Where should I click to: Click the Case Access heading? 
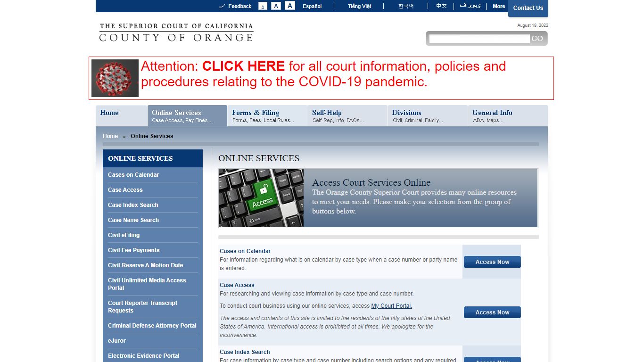237,285
